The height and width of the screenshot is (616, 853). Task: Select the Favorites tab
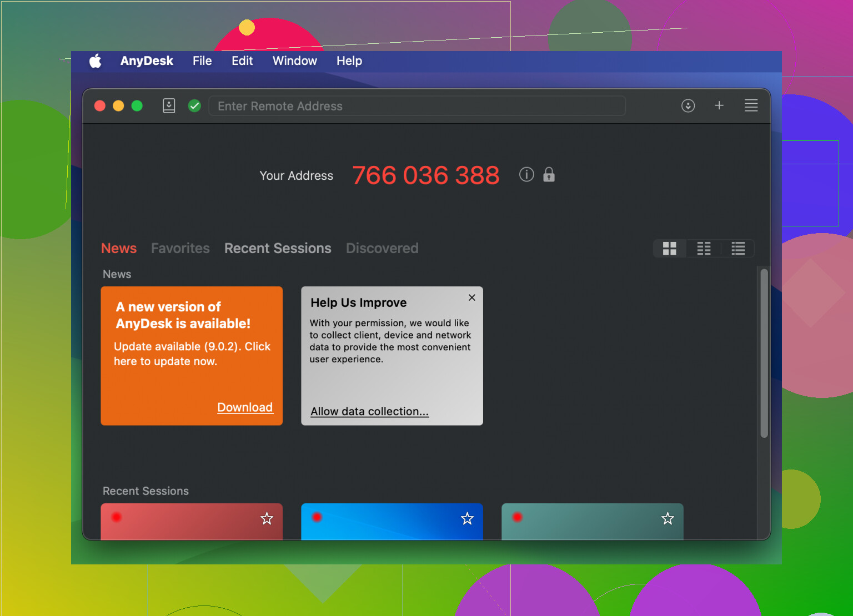point(180,248)
